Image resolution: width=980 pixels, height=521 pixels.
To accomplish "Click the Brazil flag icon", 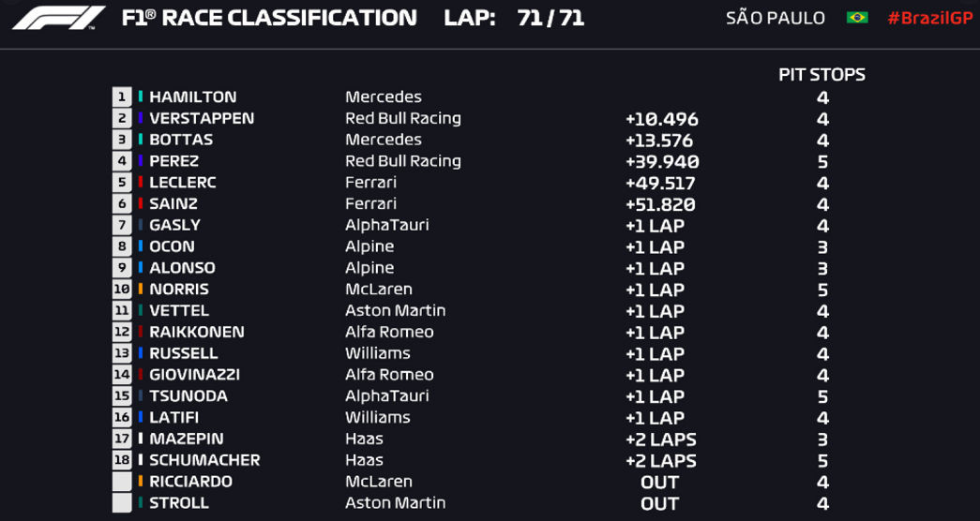I will pyautogui.click(x=857, y=18).
